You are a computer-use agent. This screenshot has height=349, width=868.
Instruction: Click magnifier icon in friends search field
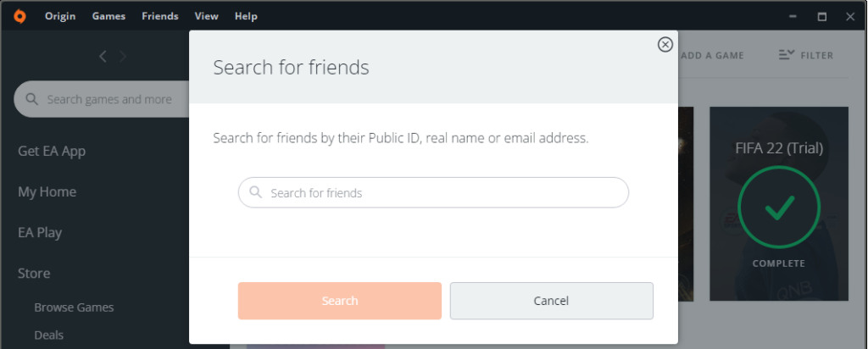point(255,192)
